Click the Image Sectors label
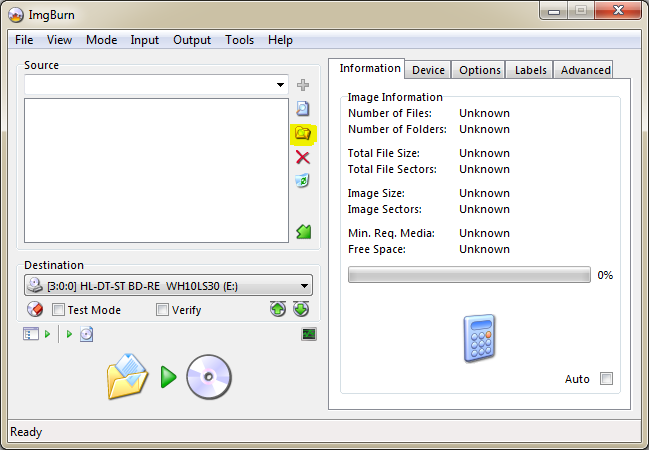Viewport: 649px width, 450px height. click(x=385, y=209)
